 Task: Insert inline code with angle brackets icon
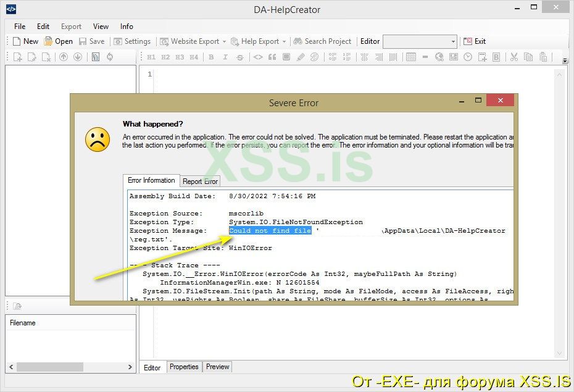258,57
